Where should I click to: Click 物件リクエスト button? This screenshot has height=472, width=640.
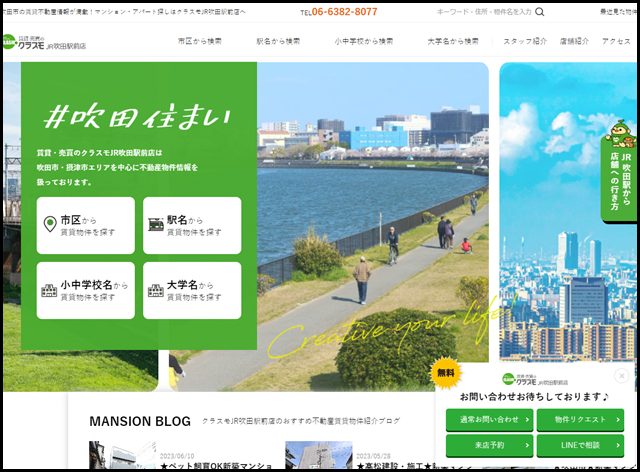580,420
